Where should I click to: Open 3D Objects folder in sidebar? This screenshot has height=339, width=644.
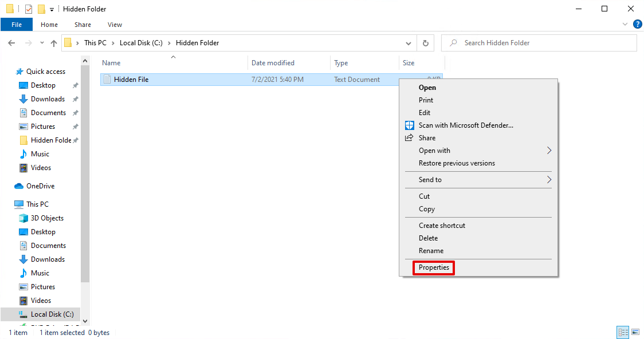tap(47, 218)
